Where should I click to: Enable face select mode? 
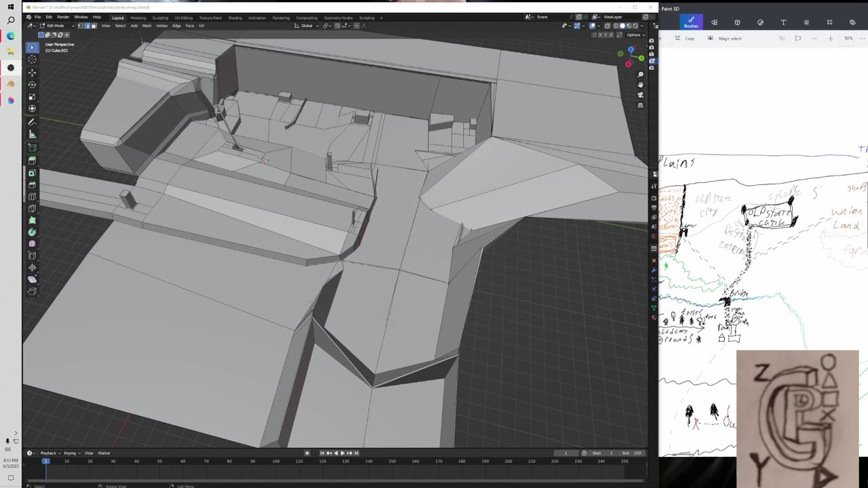(93, 26)
